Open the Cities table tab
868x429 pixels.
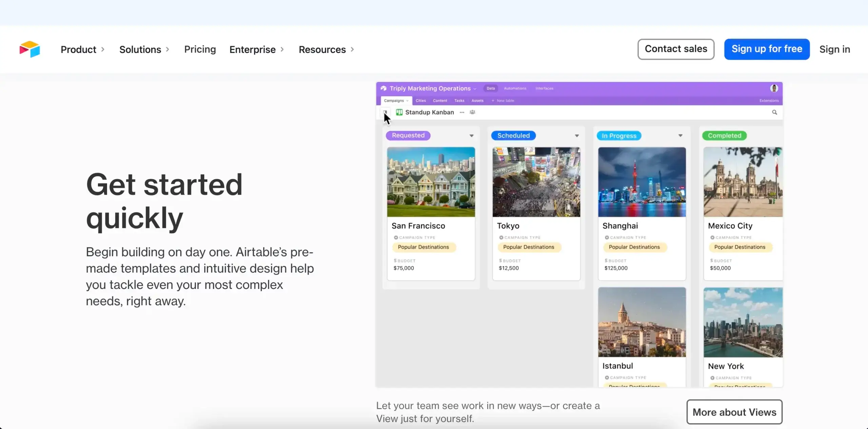(x=420, y=100)
